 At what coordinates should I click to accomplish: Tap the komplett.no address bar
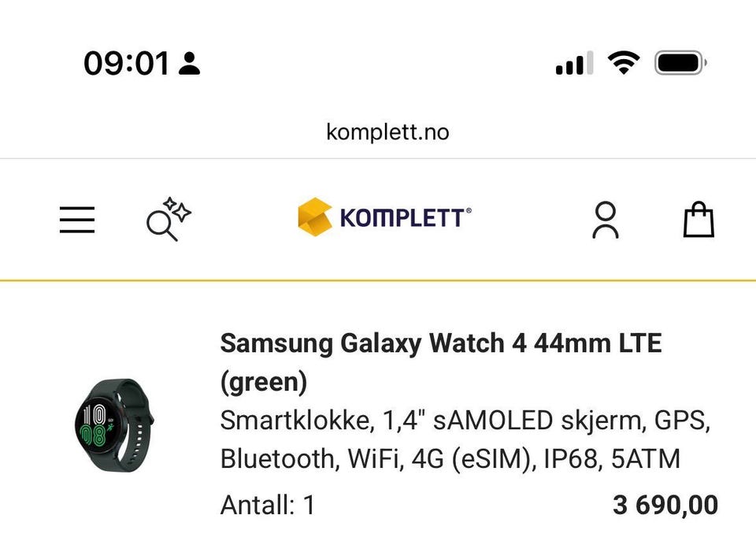[387, 132]
